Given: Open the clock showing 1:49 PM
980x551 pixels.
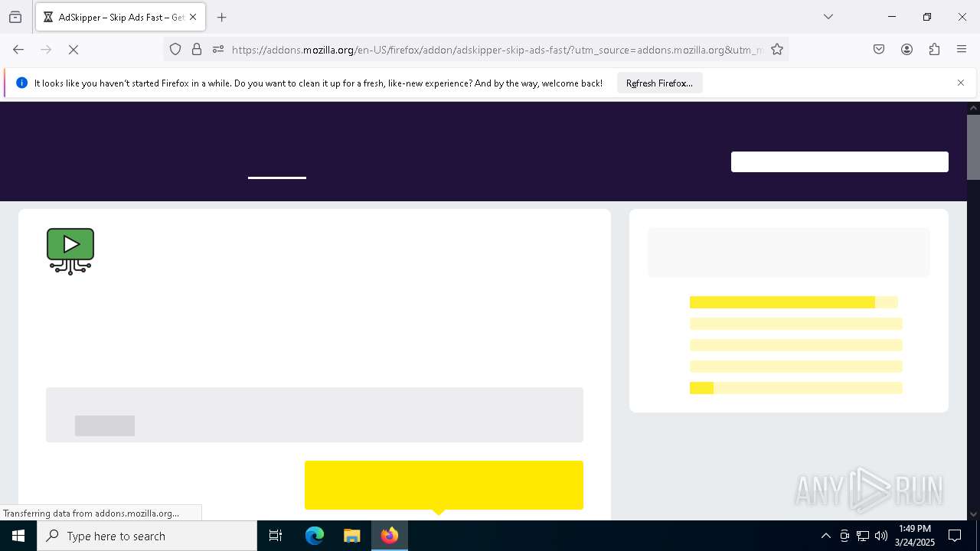Looking at the screenshot, I should point(915,536).
